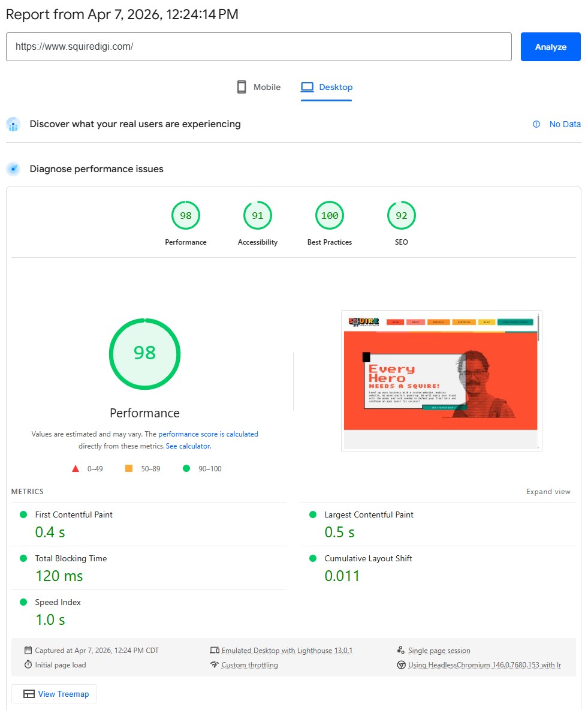Click the URL input field
Viewport: 588px width, 710px height.
pos(258,47)
